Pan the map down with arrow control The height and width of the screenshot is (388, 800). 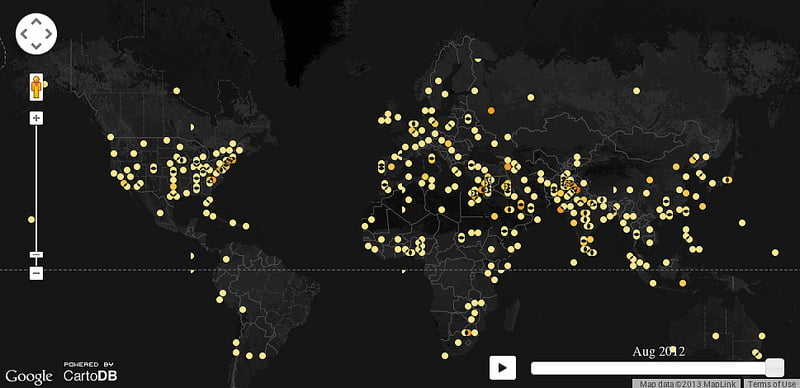(36, 46)
